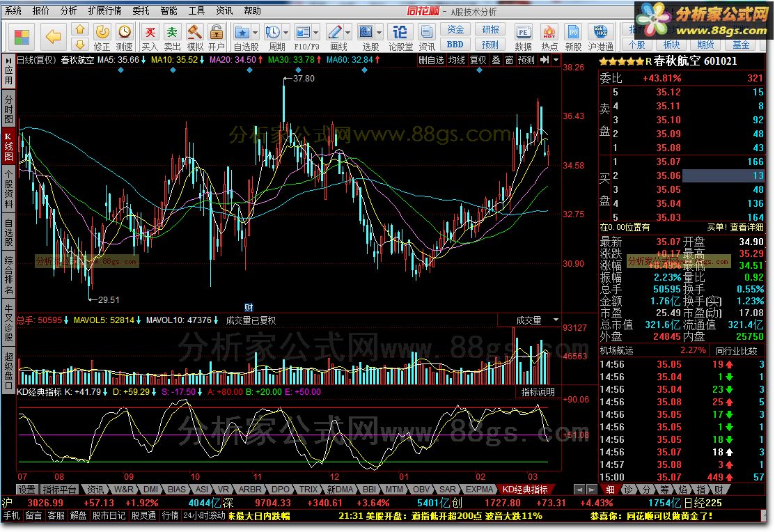Open the F10/F9 info icon

[302, 33]
